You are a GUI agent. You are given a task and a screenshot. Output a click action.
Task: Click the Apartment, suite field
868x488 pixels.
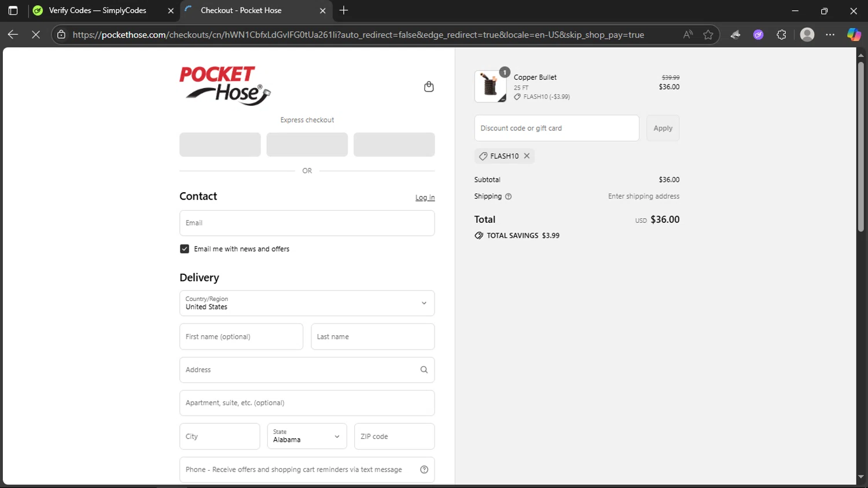[x=307, y=403]
